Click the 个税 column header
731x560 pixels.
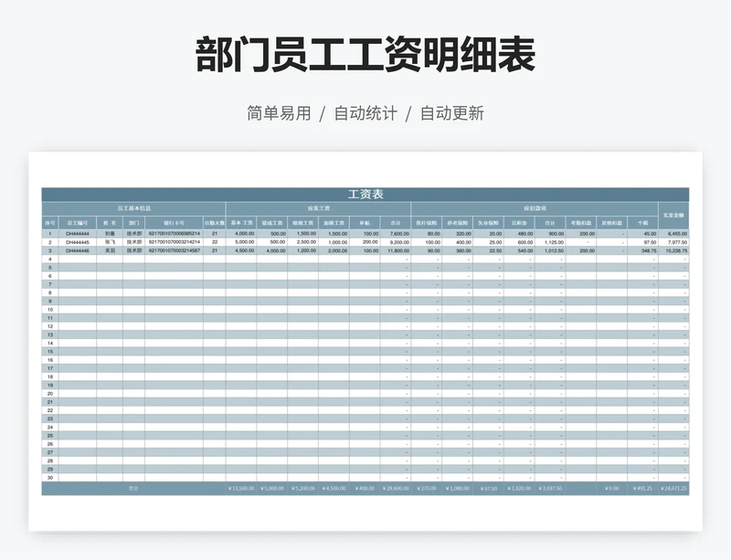[x=642, y=223]
